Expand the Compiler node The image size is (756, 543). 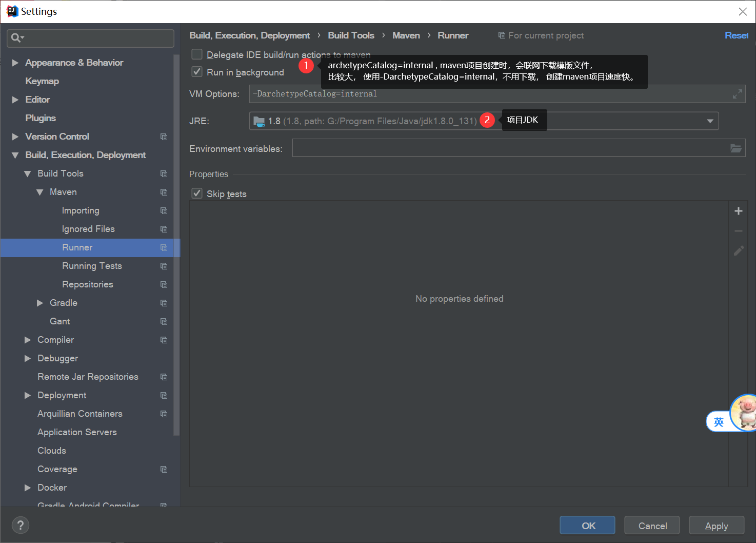point(28,340)
